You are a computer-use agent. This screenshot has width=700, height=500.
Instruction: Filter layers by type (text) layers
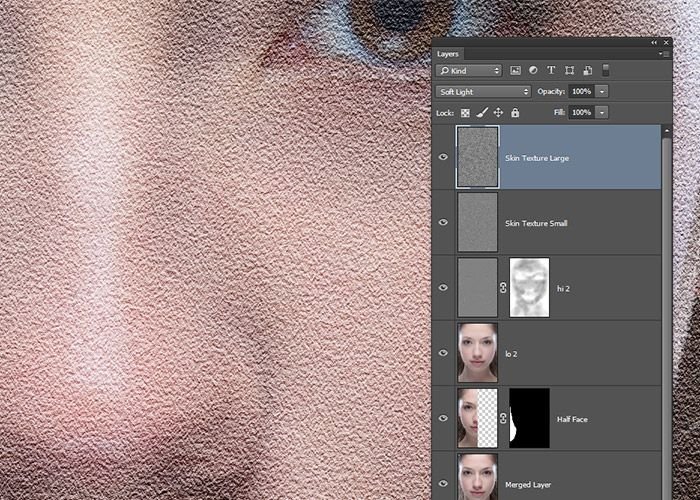(x=551, y=71)
